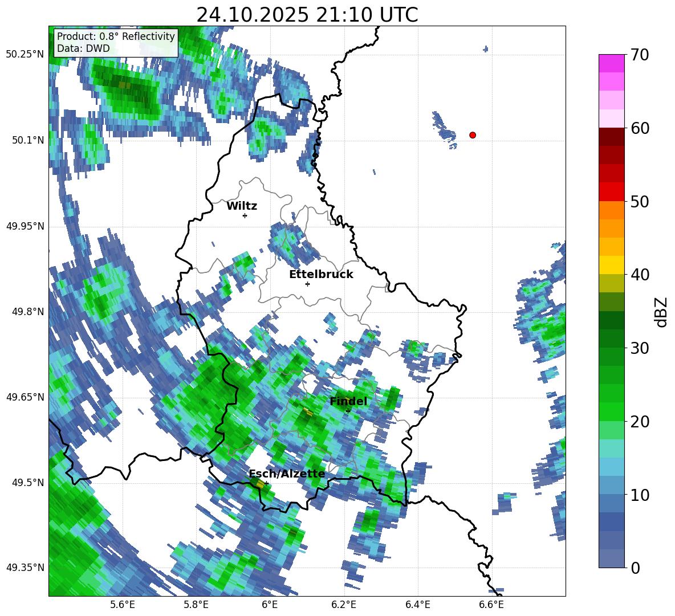Viewport: 675px width, 616px height.
Task: Click the longitude label 6.2°E
Action: [x=344, y=605]
